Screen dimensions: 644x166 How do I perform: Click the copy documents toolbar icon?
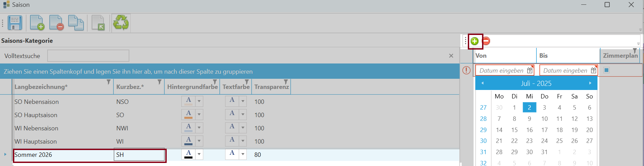[x=76, y=23]
